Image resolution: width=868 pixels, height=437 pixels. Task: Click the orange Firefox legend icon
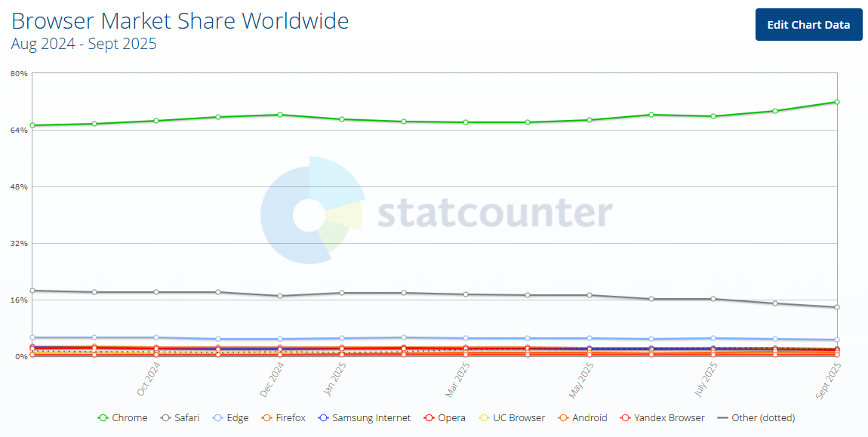coord(265,417)
